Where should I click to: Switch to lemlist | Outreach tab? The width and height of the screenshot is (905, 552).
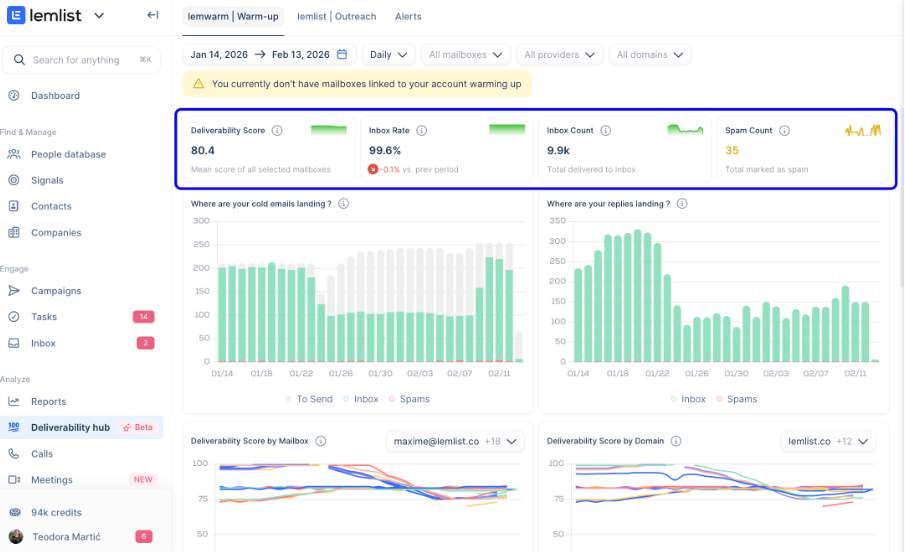[x=336, y=16]
